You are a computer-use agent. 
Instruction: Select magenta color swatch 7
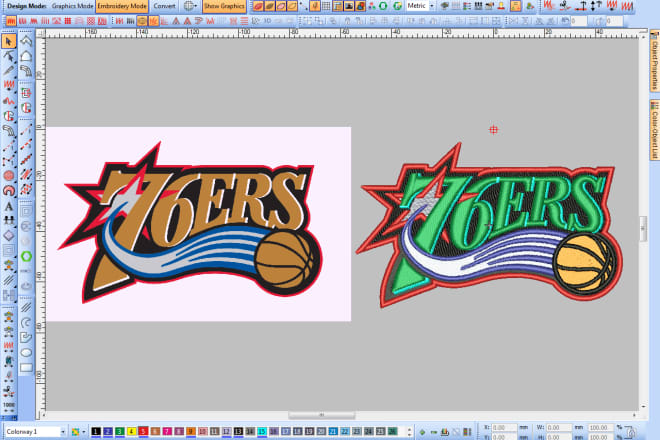tap(167, 432)
